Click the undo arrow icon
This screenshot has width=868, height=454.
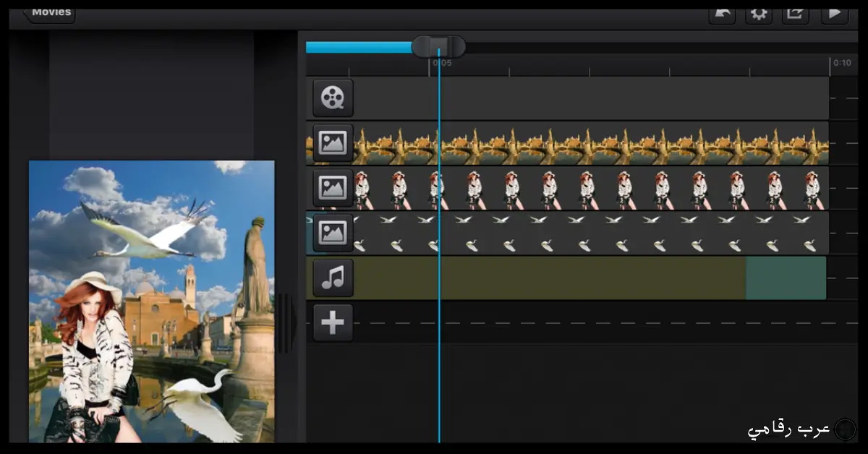[x=722, y=14]
